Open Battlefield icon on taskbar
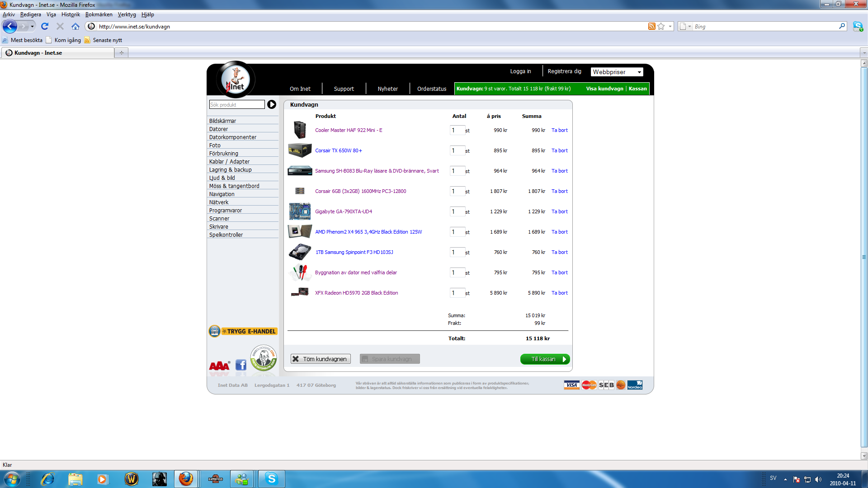This screenshot has width=868, height=488. point(216,479)
